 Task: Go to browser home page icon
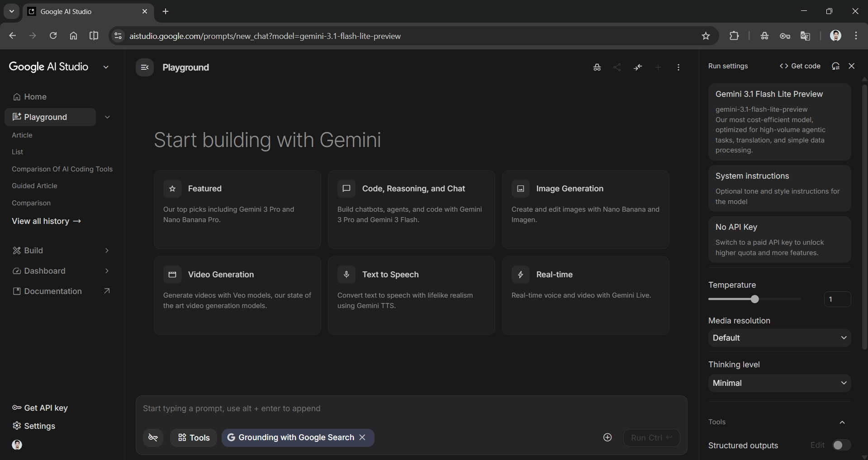pyautogui.click(x=73, y=36)
